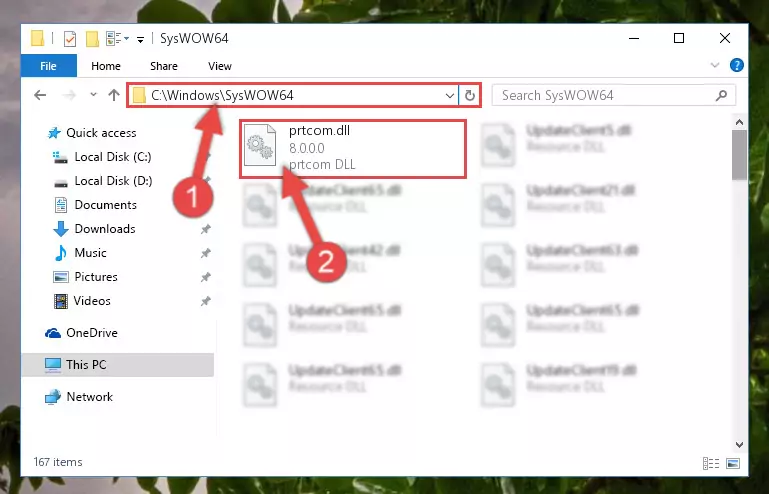Select OneDrive in navigation pane
Viewport: 769px width, 494px height.
pos(81,333)
